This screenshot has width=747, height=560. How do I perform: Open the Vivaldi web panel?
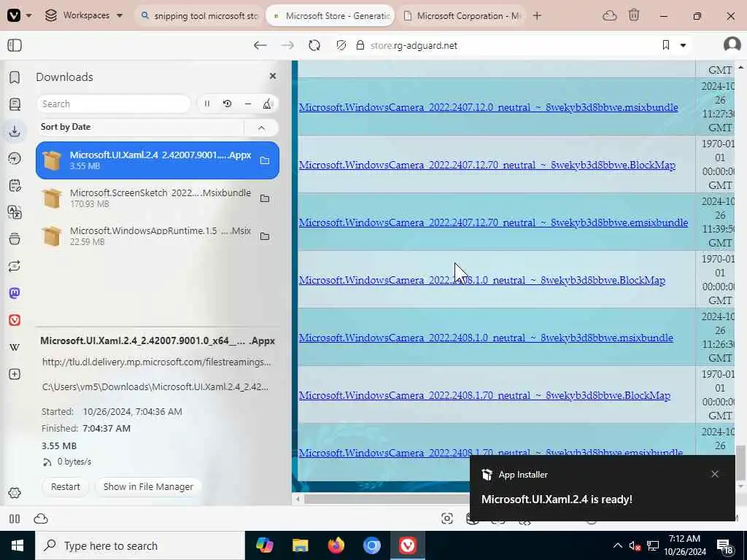click(x=15, y=320)
